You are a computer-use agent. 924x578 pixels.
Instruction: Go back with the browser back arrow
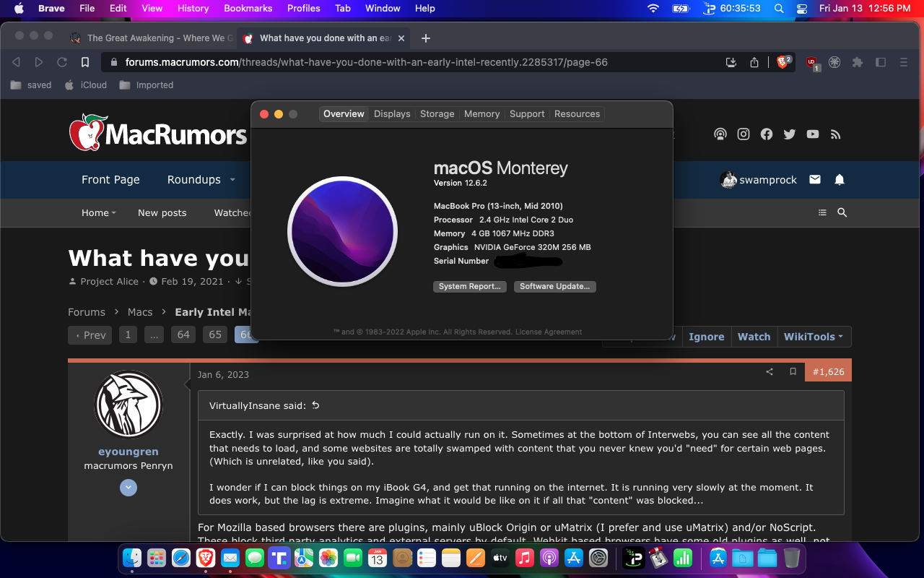(x=16, y=62)
